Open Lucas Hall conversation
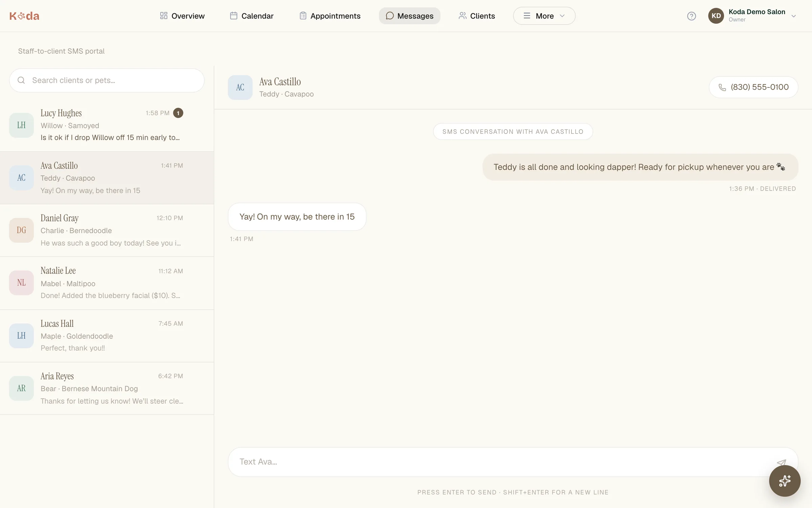 107,336
